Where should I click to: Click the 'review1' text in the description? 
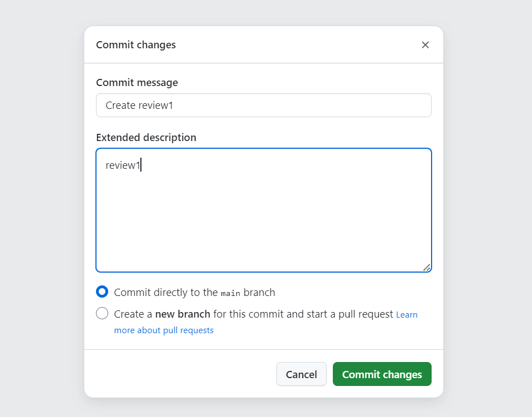[x=123, y=165]
